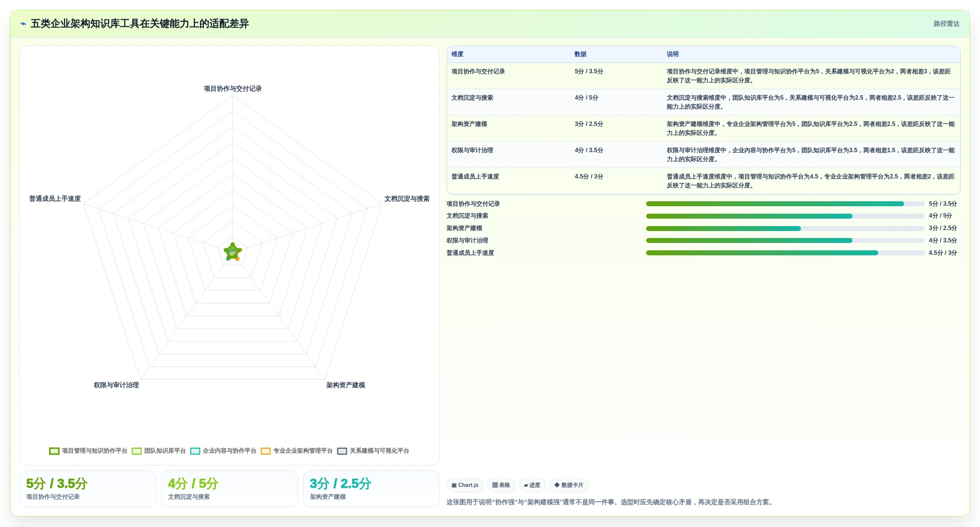Click the 进度 tag chip
Image resolution: width=980 pixels, height=527 pixels.
tap(532, 485)
